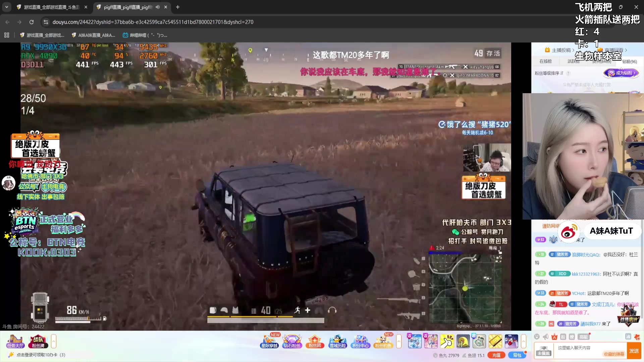Close the 游戏直播 browser tab

pos(86,7)
